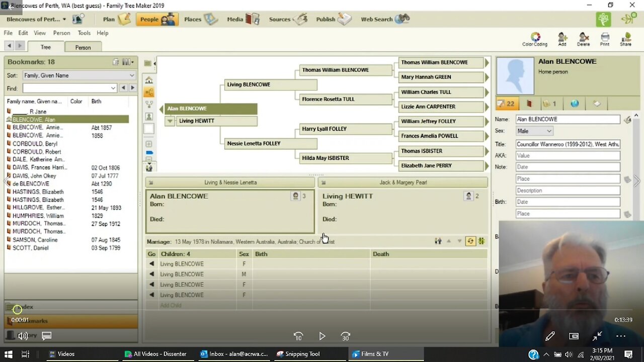This screenshot has width=644, height=362.
Task: Select Nessie Lenetta FOLLEY node
Action: [271, 143]
